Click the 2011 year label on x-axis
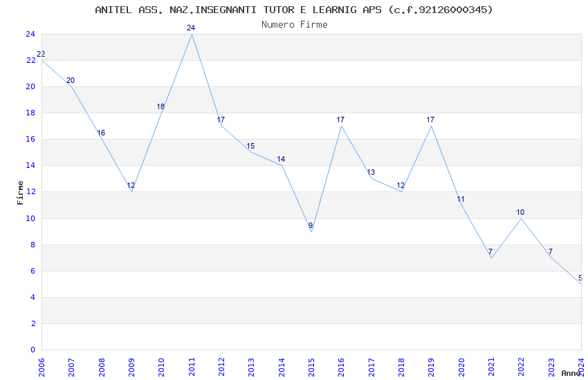Screen dimensions: 588x380 click(x=192, y=367)
